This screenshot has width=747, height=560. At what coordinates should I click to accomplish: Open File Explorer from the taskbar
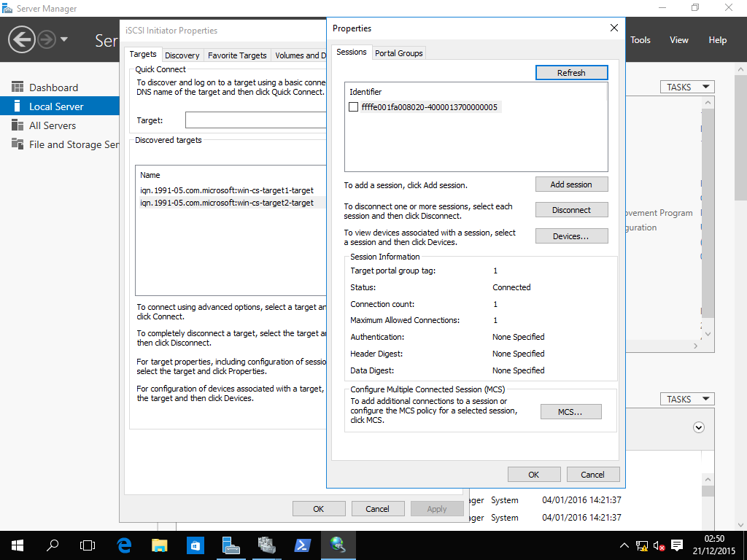(159, 545)
